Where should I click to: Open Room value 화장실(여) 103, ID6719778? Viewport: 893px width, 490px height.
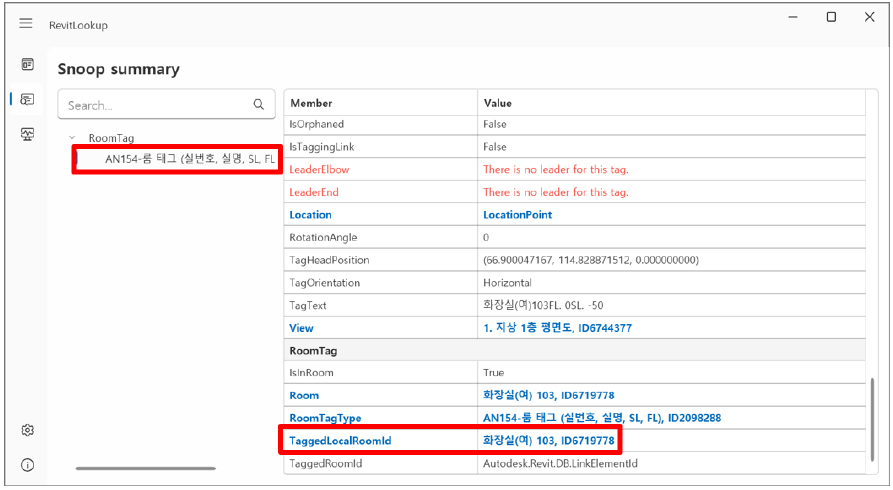[x=548, y=395]
